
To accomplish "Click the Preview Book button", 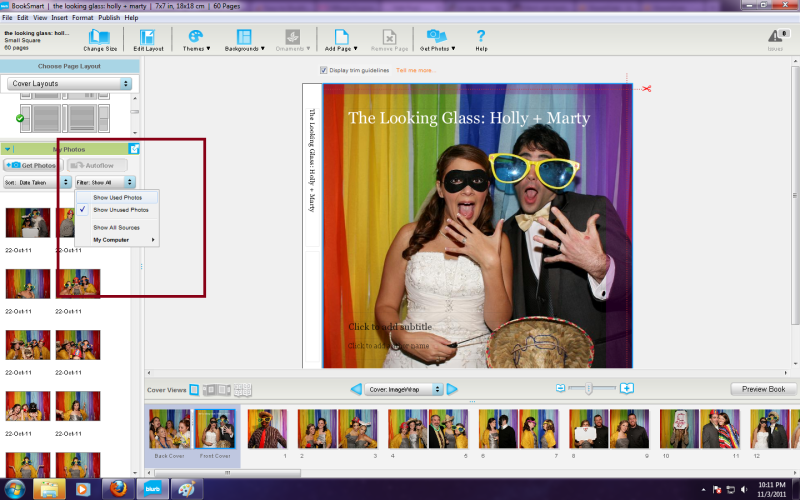I will click(x=763, y=389).
